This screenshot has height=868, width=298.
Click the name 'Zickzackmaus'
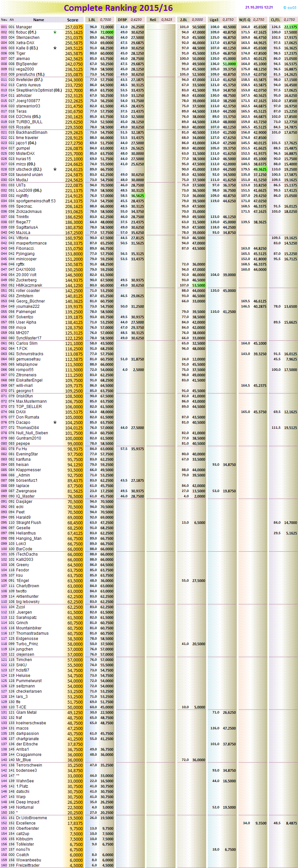29,212
